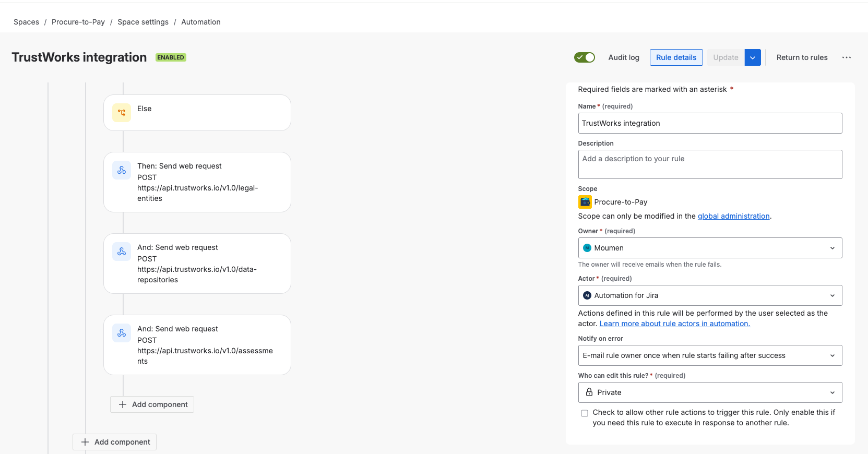Click outer Add component button
The width and height of the screenshot is (868, 454).
click(x=114, y=442)
